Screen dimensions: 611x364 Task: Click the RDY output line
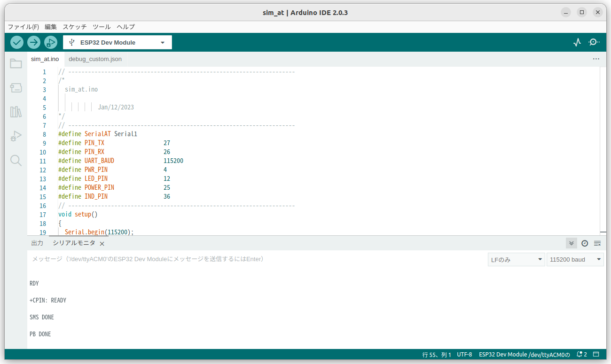click(x=34, y=283)
